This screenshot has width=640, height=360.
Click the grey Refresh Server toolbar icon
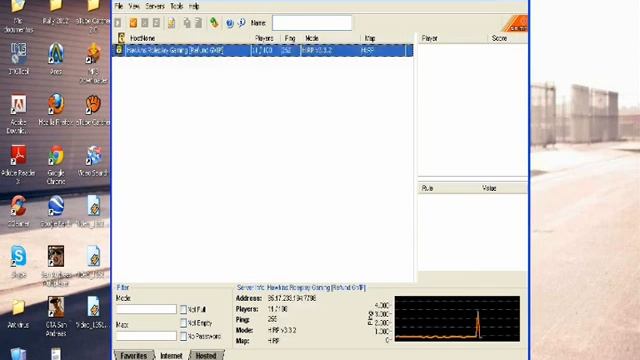tap(156, 23)
